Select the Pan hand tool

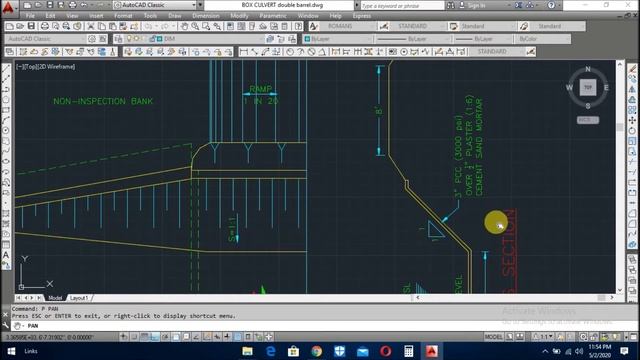(184, 27)
